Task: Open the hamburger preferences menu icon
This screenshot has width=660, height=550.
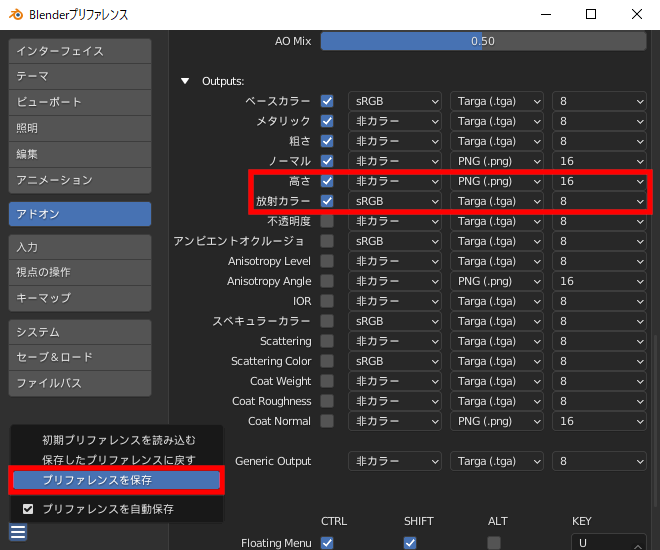Action: pyautogui.click(x=18, y=532)
